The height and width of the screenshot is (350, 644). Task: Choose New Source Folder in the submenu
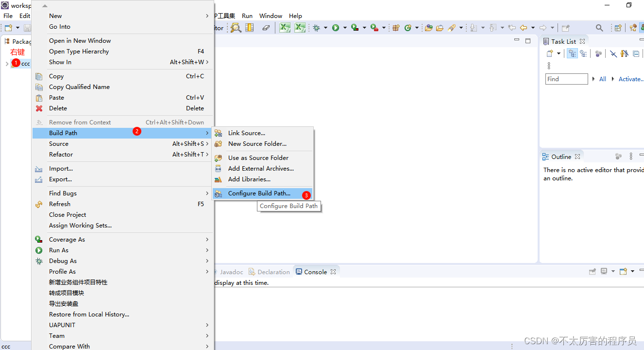click(262, 144)
